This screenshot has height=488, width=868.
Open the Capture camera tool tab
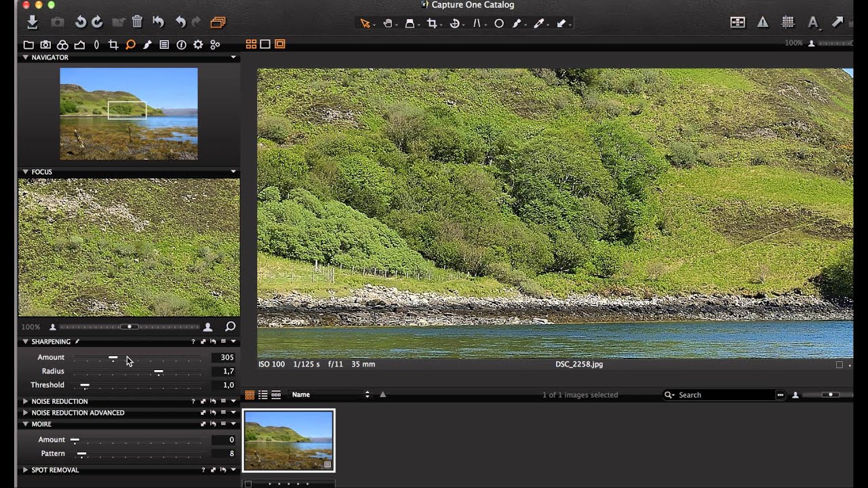[45, 45]
